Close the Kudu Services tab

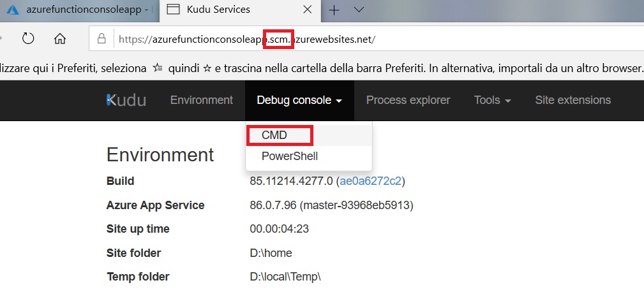(307, 10)
